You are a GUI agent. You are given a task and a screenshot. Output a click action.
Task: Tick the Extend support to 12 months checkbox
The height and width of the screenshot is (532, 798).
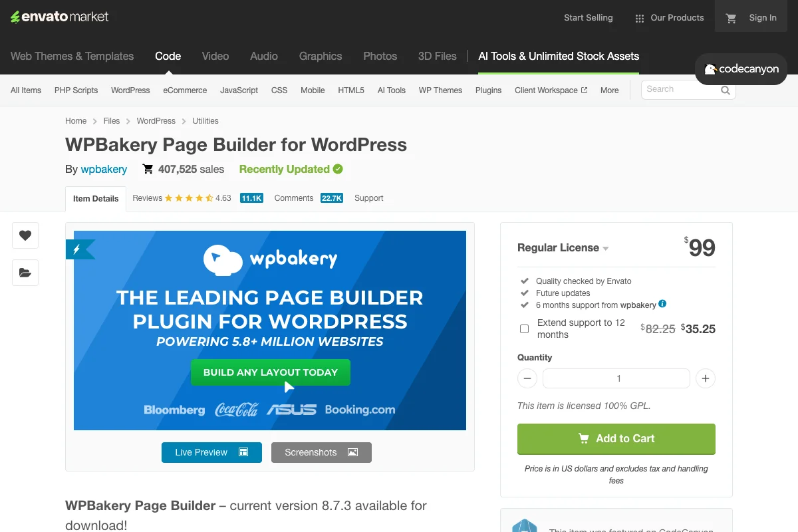[x=524, y=329]
